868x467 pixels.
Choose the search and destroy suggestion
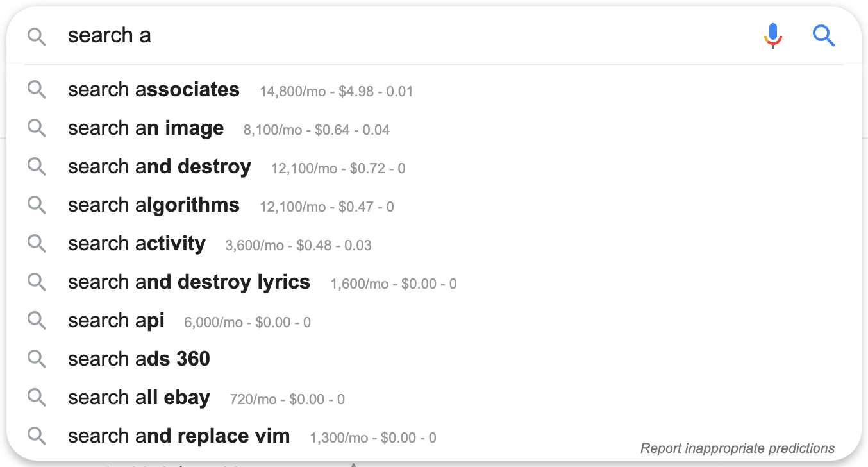click(434, 167)
